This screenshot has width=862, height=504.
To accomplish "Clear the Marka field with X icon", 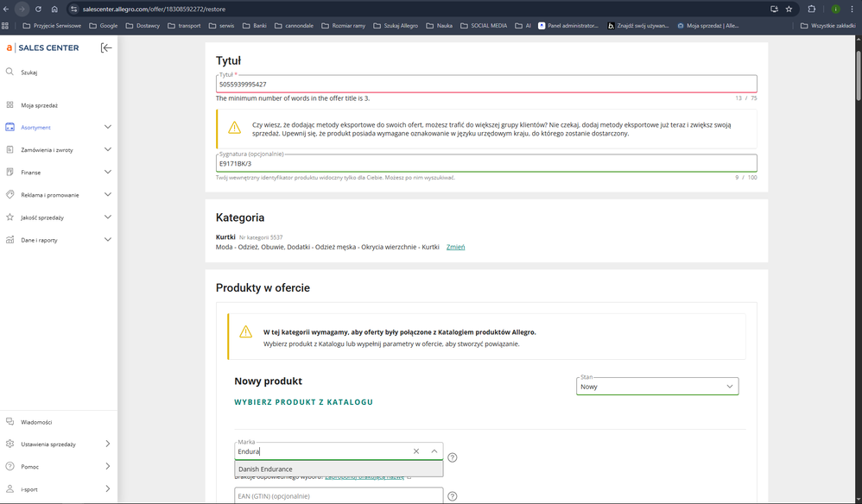I will pos(415,451).
